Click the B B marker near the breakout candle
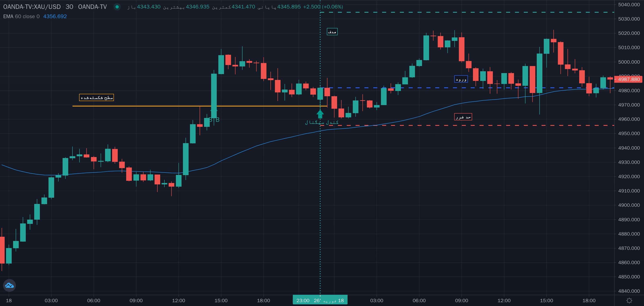Image resolution: width=644 pixels, height=306 pixels. coord(214,120)
